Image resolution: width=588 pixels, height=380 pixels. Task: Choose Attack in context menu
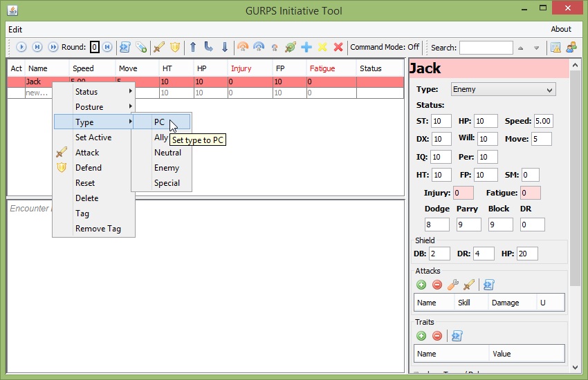pyautogui.click(x=94, y=153)
